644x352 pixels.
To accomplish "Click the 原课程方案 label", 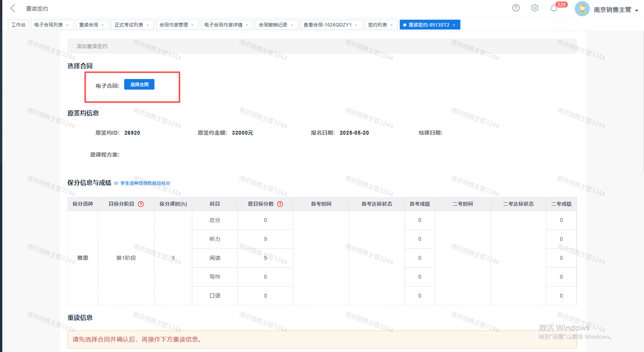I will tap(105, 154).
